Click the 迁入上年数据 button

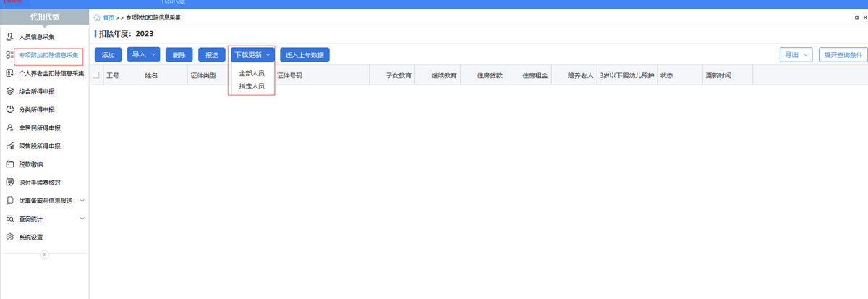[305, 55]
